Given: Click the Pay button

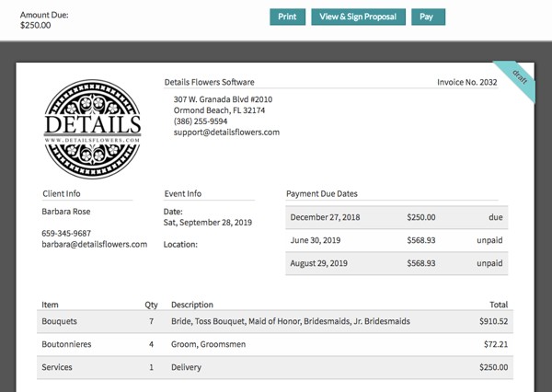Looking at the screenshot, I should (x=428, y=17).
